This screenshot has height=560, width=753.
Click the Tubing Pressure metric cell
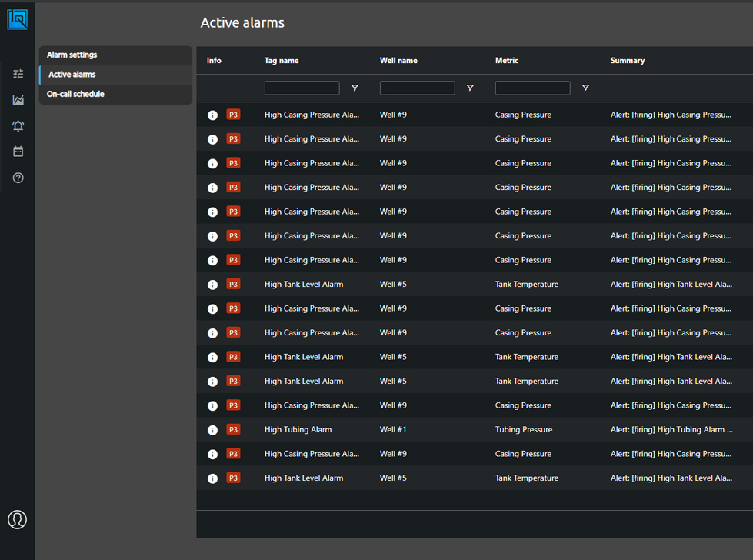524,430
